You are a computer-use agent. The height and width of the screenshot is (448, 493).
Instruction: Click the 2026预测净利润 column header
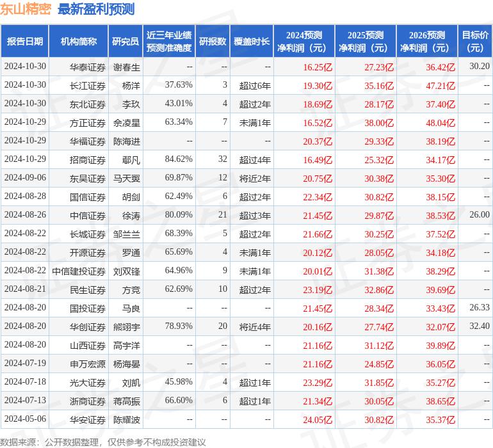pos(427,41)
